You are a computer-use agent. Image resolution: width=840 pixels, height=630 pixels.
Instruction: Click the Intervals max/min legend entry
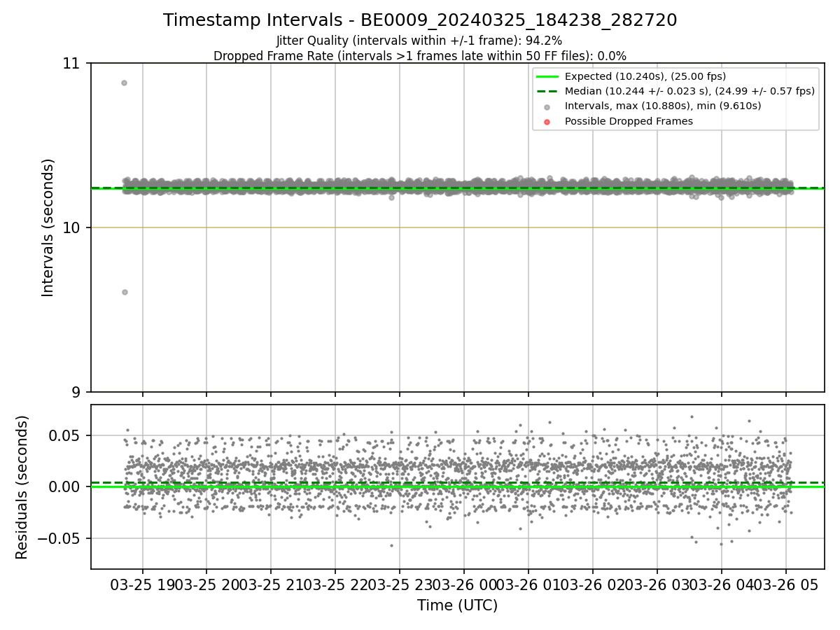pyautogui.click(x=662, y=106)
